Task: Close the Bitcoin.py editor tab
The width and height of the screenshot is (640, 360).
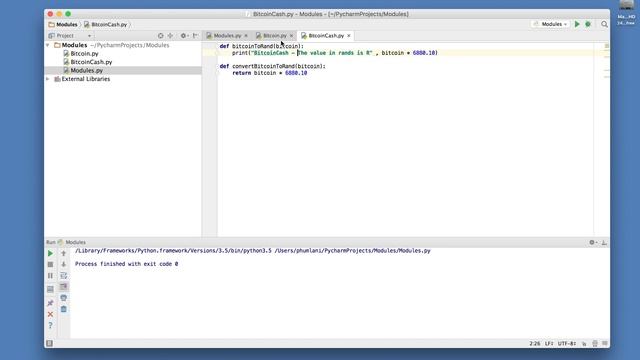Action: click(291, 36)
